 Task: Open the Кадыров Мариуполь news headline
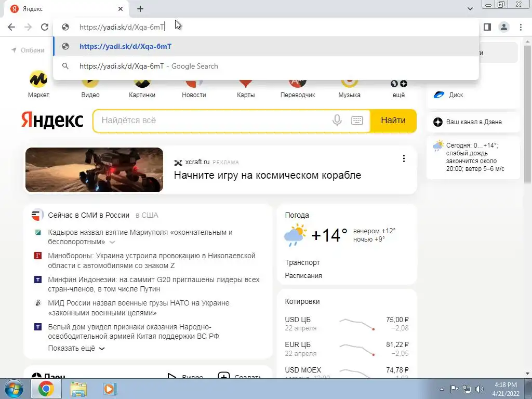pos(140,237)
